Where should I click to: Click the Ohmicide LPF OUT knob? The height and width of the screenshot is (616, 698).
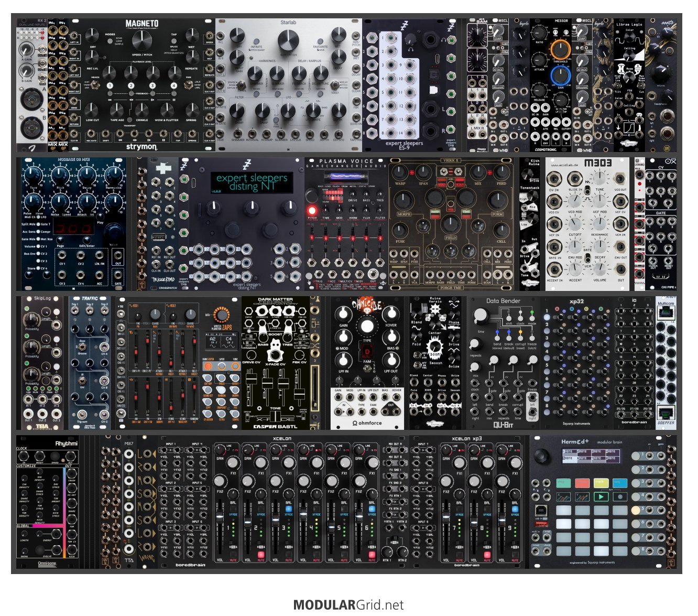click(x=390, y=360)
